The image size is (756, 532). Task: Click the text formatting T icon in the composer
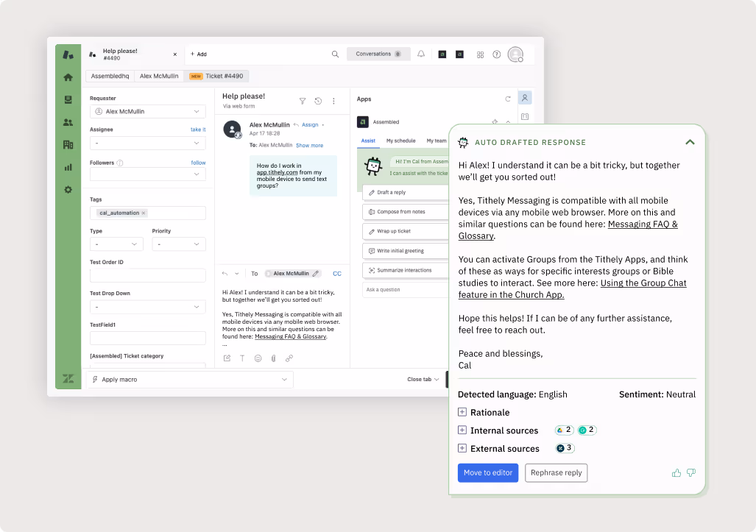tap(242, 358)
